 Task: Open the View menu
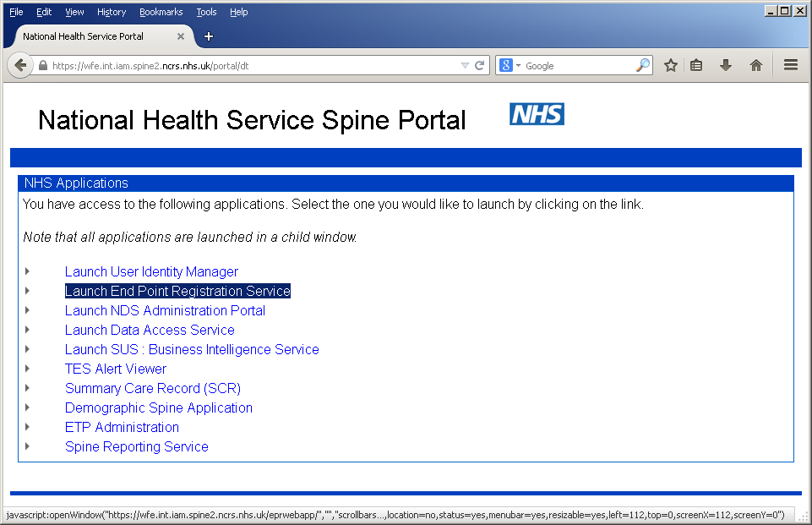(74, 12)
